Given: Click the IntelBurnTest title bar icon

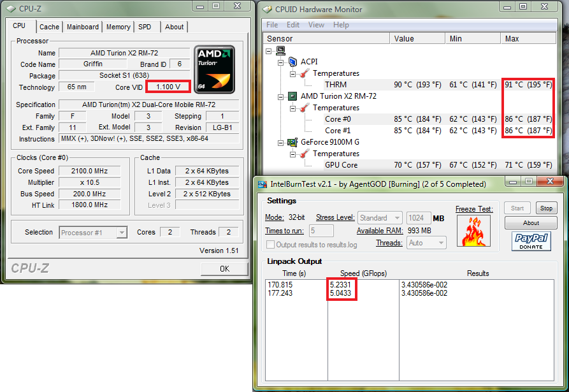Looking at the screenshot, I should point(263,184).
